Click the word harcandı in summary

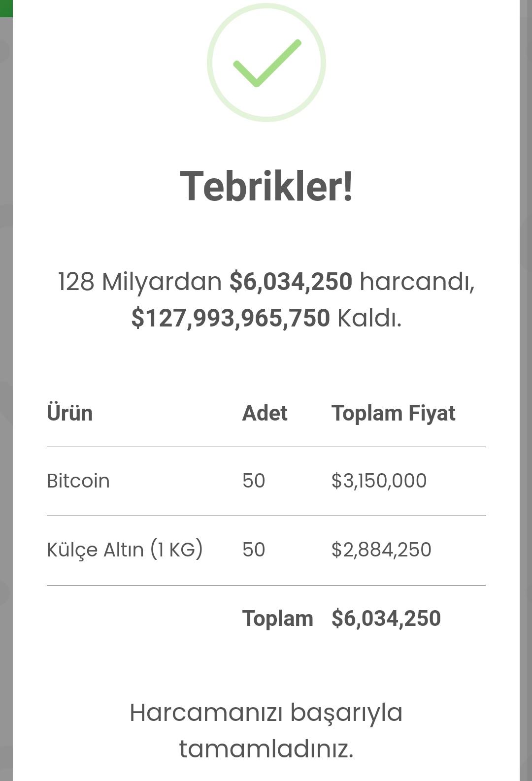(417, 282)
